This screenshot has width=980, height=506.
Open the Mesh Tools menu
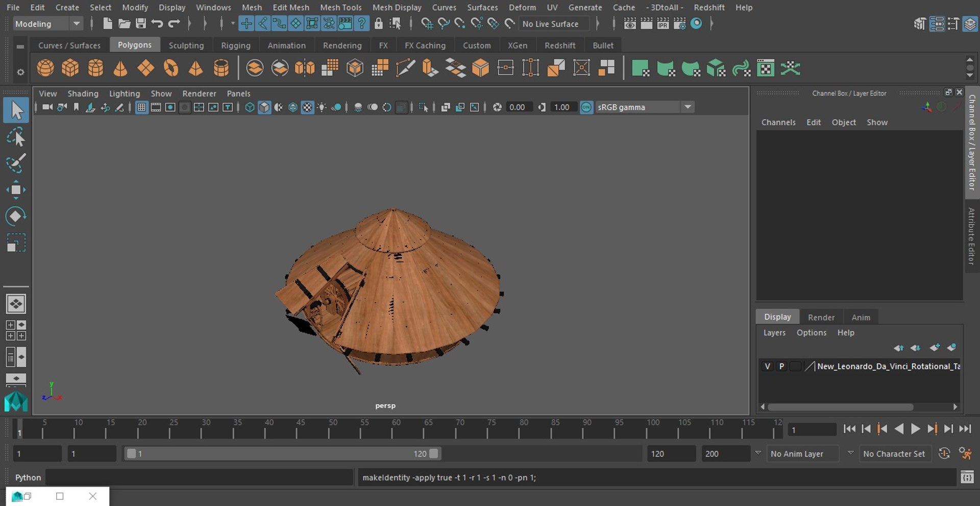click(x=340, y=8)
